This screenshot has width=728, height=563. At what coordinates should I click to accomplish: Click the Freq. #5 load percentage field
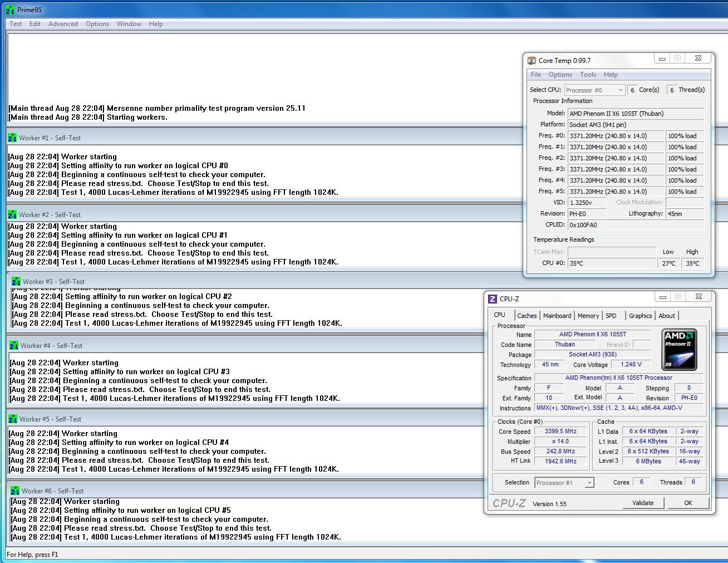click(x=685, y=192)
